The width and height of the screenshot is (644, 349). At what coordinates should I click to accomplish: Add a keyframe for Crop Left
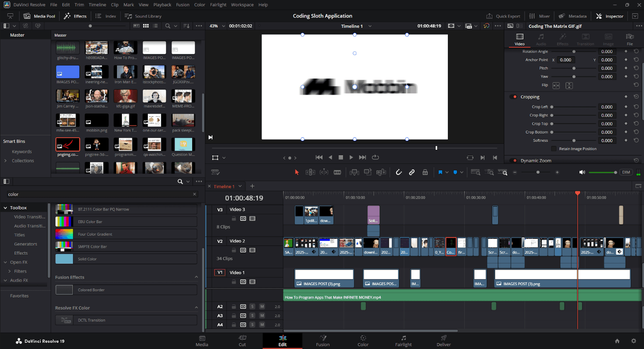(x=626, y=107)
